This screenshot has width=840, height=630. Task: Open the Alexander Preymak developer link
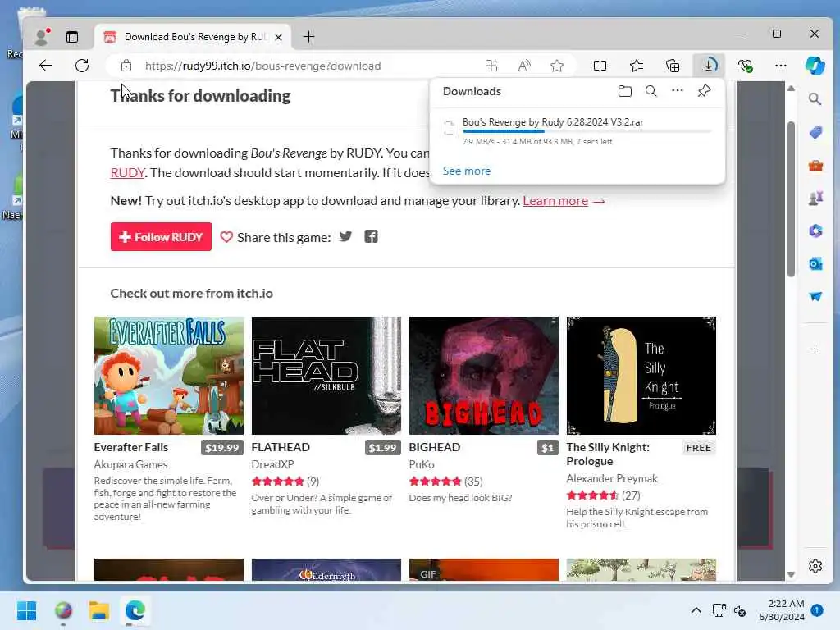click(x=612, y=478)
